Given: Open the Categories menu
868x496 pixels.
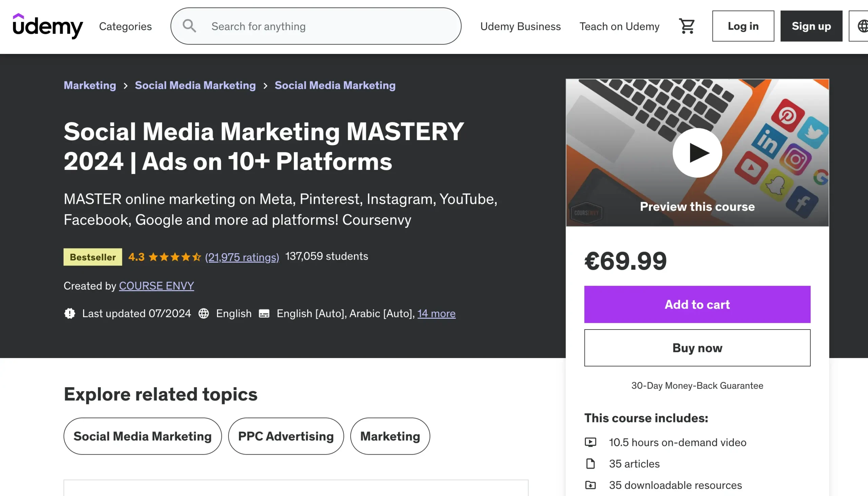Looking at the screenshot, I should 125,26.
